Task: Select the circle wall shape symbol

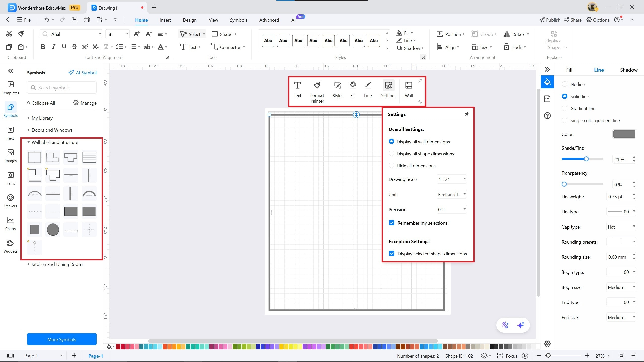Action: (53, 230)
